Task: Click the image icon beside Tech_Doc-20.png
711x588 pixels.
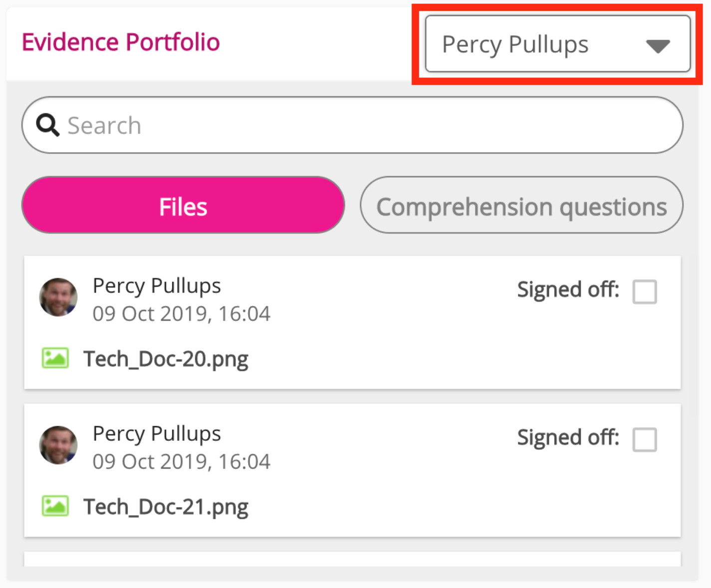Action: 55,358
